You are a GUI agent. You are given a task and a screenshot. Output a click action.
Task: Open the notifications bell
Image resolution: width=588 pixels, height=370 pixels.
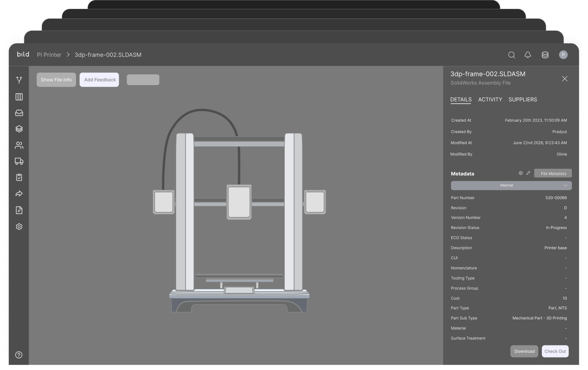click(x=528, y=55)
